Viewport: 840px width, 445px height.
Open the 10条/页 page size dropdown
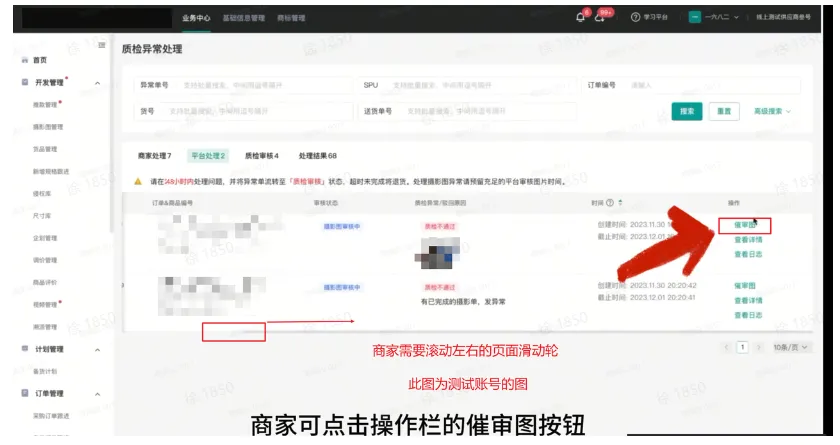tap(790, 348)
